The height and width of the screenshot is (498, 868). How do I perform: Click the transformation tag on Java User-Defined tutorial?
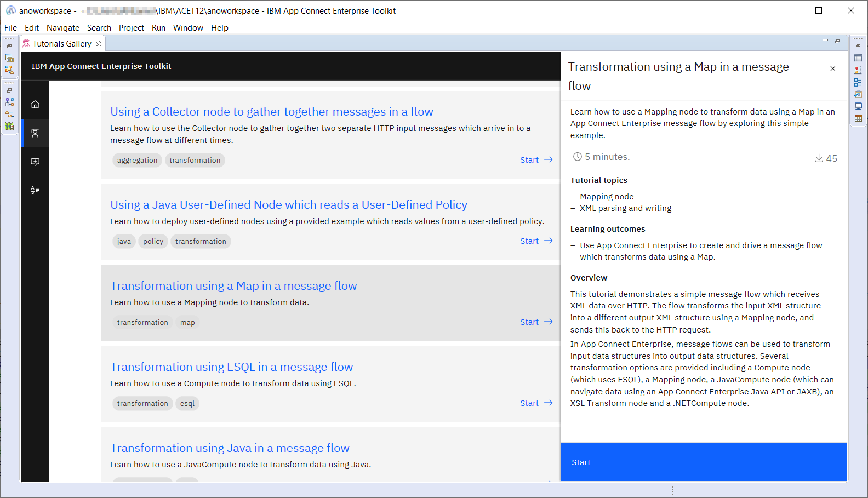pyautogui.click(x=201, y=242)
